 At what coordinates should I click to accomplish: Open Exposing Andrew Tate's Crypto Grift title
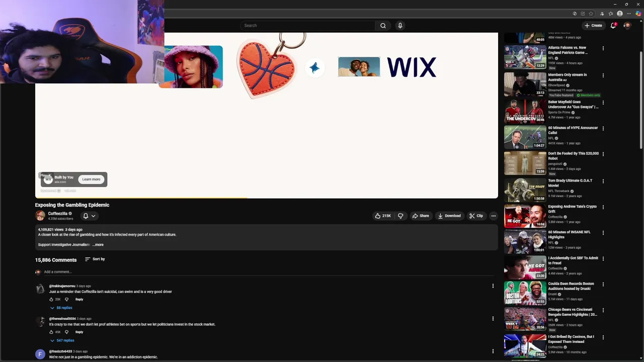click(573, 209)
